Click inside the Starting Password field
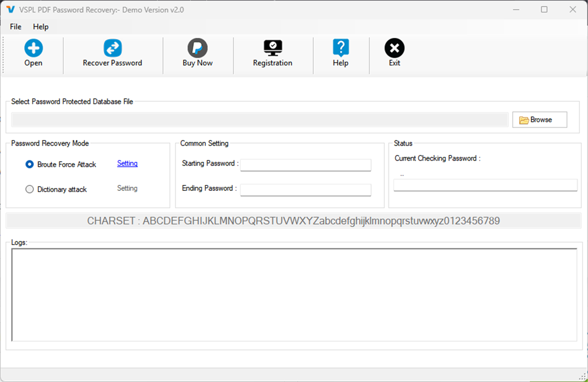Viewport: 588px width, 382px height. coord(305,165)
